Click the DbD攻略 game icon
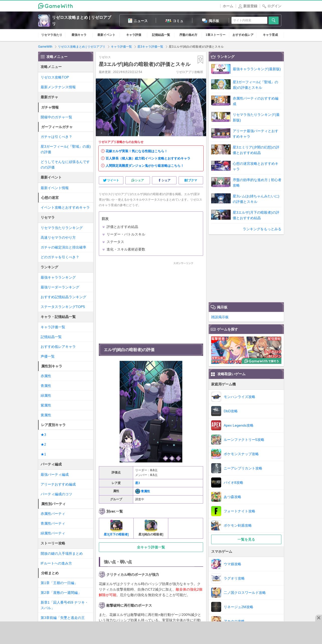The width and height of the screenshot is (322, 644). [x=216, y=411]
